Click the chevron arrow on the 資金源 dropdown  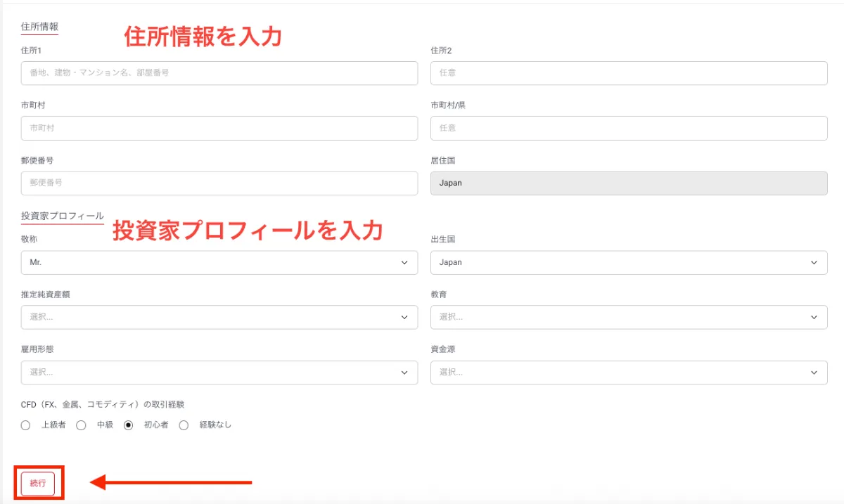(814, 373)
